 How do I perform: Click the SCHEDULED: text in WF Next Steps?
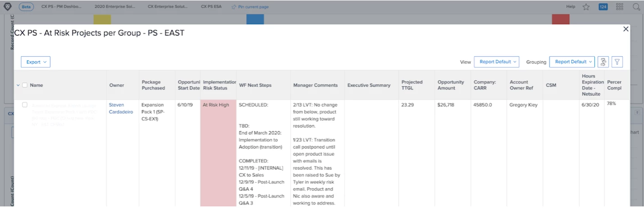pyautogui.click(x=254, y=105)
